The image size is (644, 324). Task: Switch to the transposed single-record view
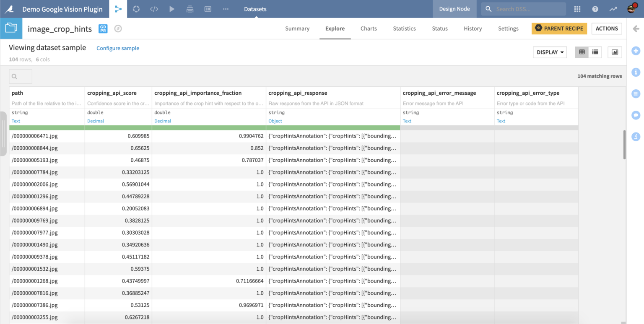click(x=595, y=52)
